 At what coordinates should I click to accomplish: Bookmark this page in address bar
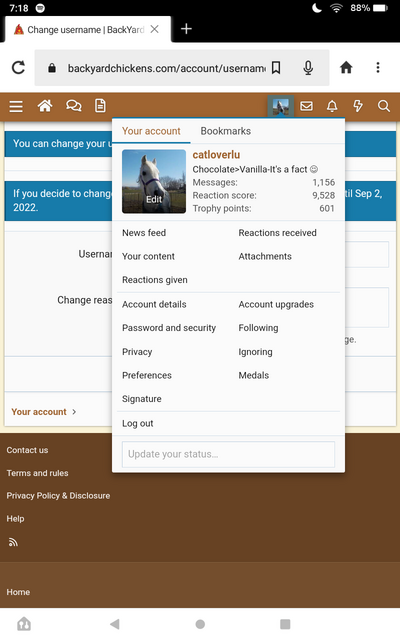click(x=276, y=68)
